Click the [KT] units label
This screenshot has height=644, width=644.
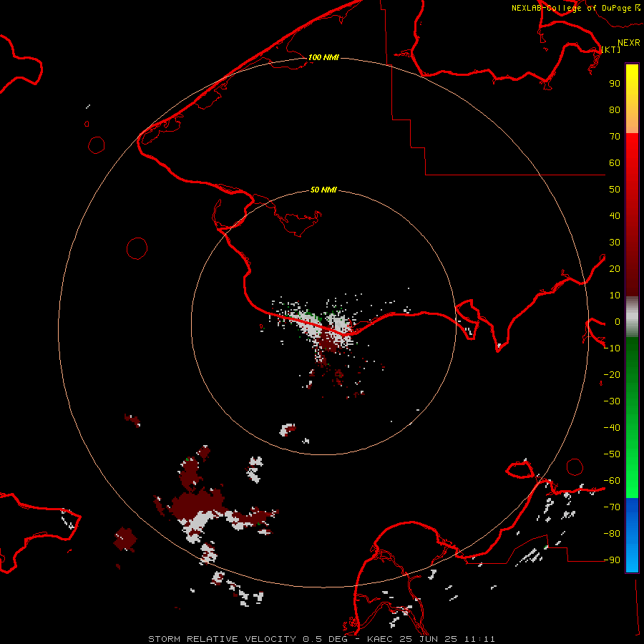coord(611,49)
